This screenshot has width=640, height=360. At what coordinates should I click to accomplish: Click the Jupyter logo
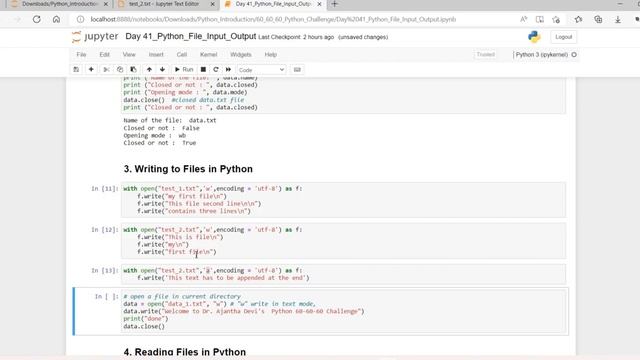95,37
